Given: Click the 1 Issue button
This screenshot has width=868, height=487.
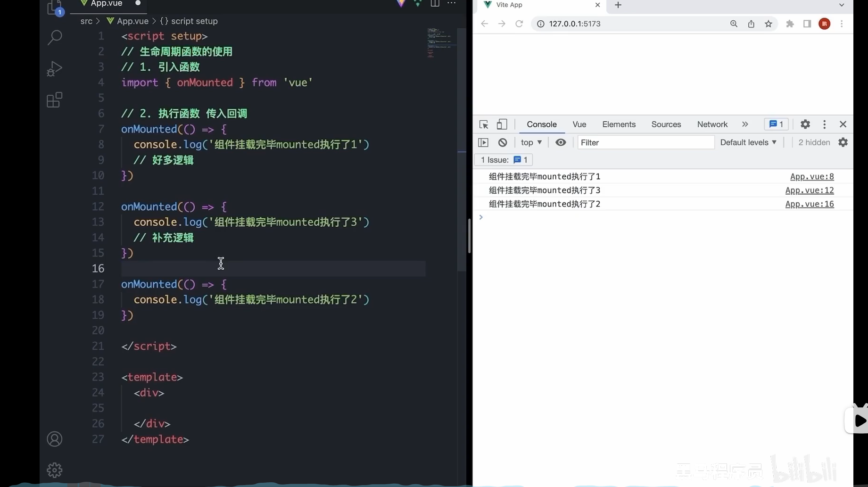Looking at the screenshot, I should tap(504, 160).
